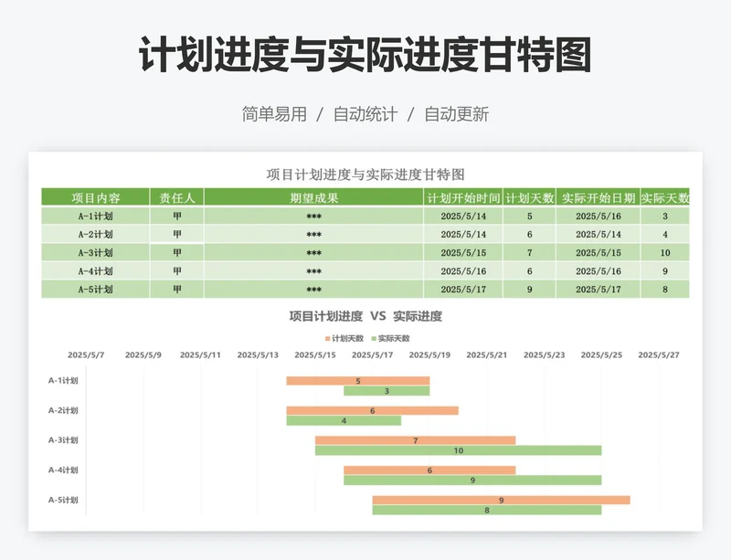
Task: Click the 2025/5/21 axis date label
Action: [x=487, y=354]
